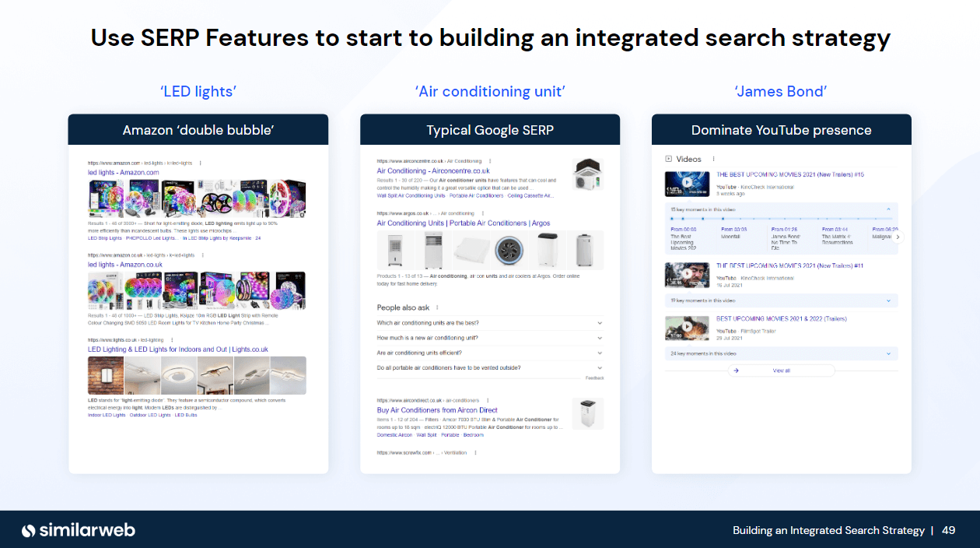Viewport: 980px width, 548px height.
Task: Expand 'Are air conditioning units efficient?'
Action: coord(600,353)
